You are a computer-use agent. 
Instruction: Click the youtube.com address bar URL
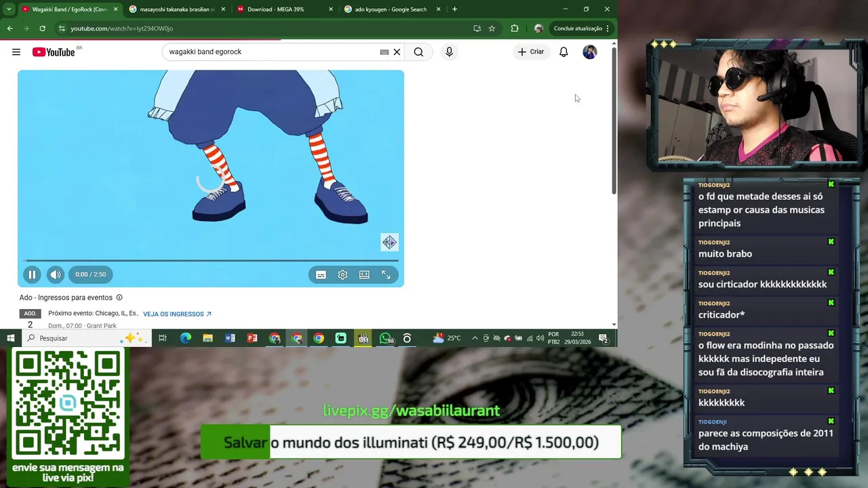(122, 28)
